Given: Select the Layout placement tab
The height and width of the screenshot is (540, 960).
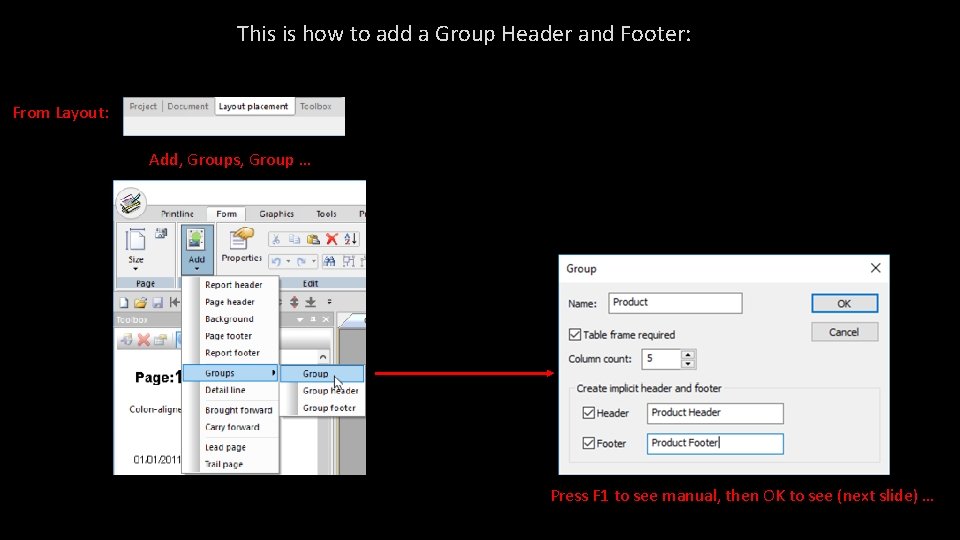Looking at the screenshot, I should pyautogui.click(x=253, y=106).
